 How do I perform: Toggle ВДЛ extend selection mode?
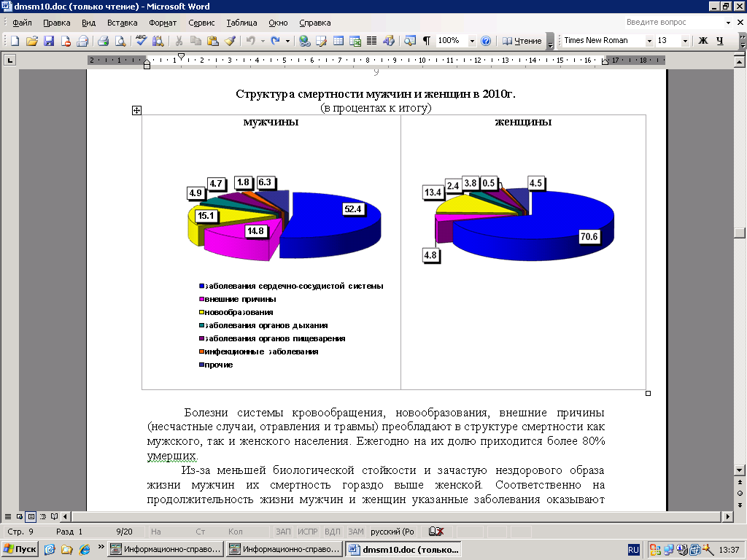tap(332, 532)
